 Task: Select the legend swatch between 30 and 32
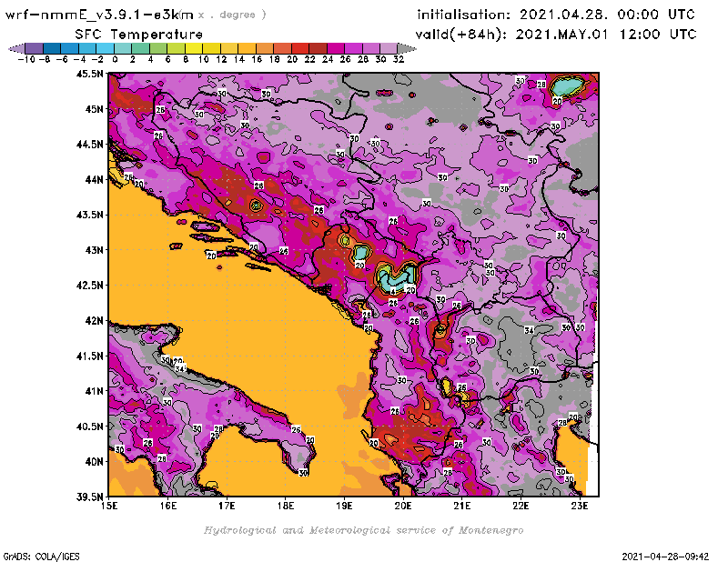click(389, 48)
